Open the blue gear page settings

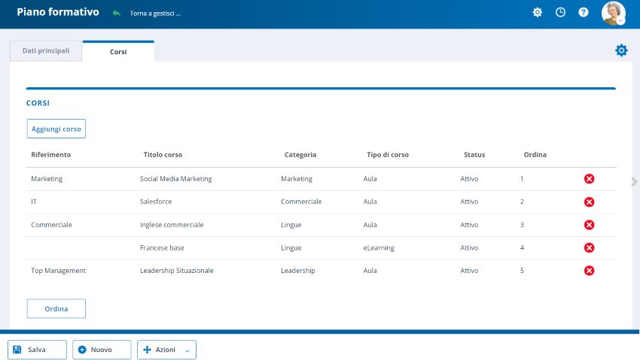pyautogui.click(x=621, y=50)
